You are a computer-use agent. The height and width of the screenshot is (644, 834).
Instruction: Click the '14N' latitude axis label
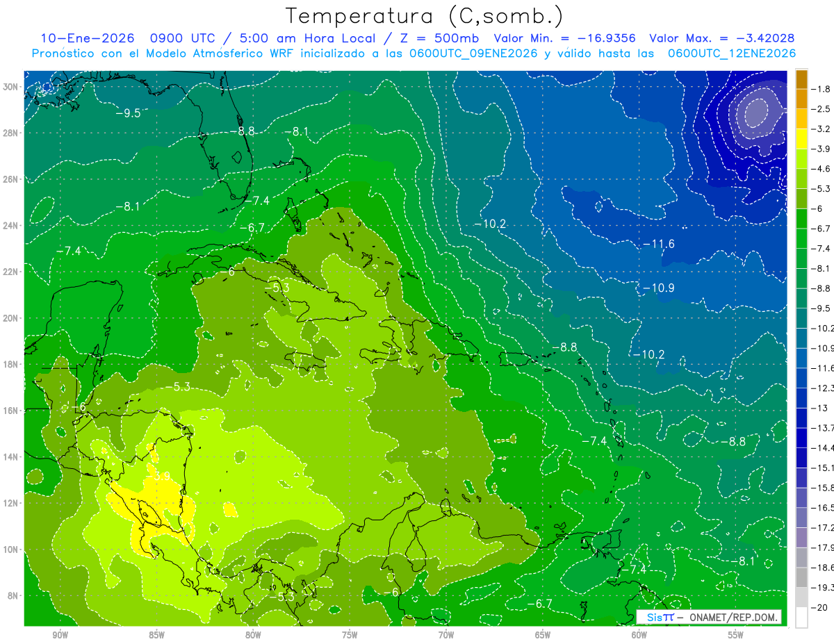[x=11, y=457]
